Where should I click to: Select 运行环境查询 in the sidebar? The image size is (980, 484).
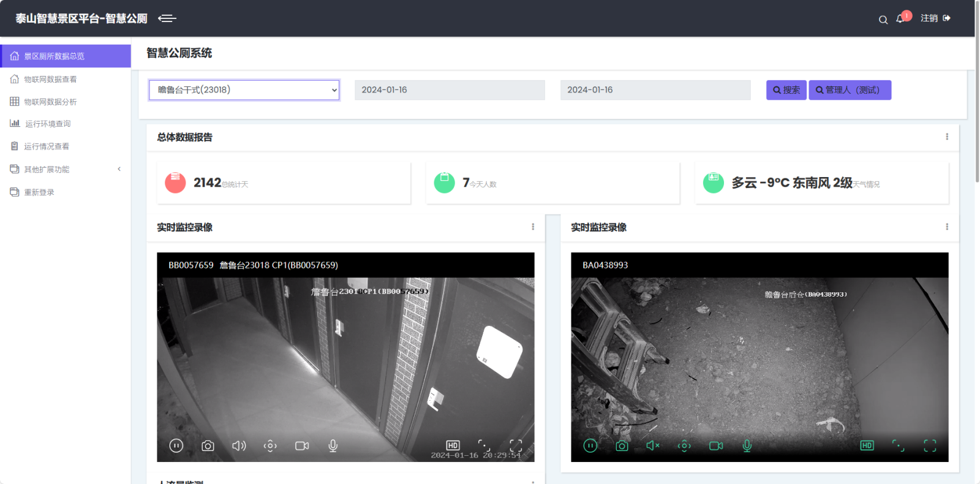click(66, 124)
